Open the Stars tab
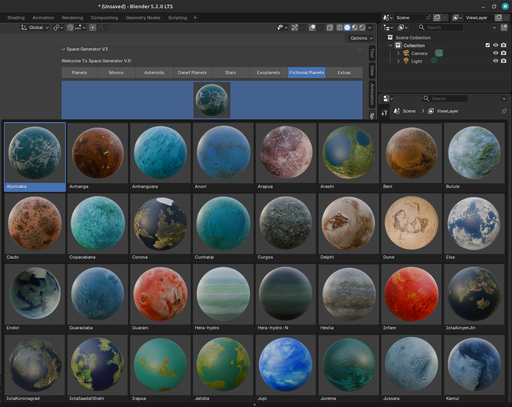The height and width of the screenshot is (407, 512). [x=230, y=72]
